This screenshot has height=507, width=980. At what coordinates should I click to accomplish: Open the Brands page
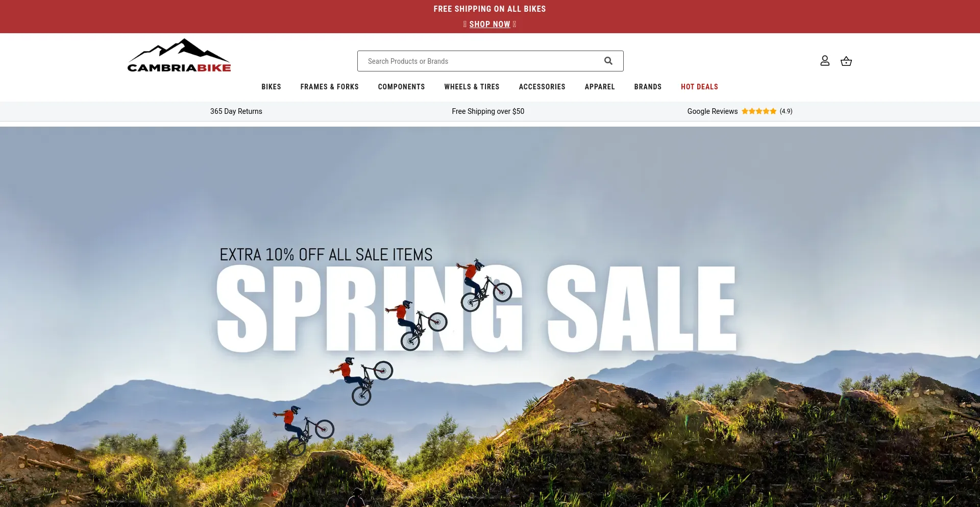[x=648, y=87]
